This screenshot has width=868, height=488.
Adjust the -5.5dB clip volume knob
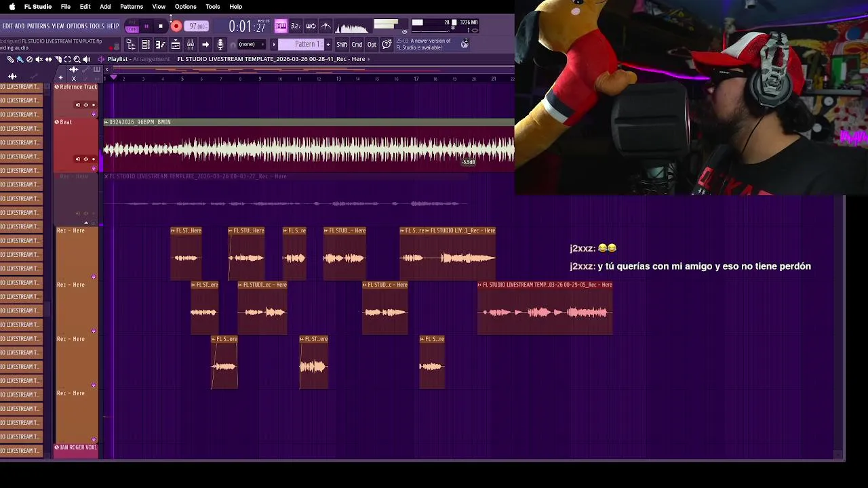coord(469,162)
